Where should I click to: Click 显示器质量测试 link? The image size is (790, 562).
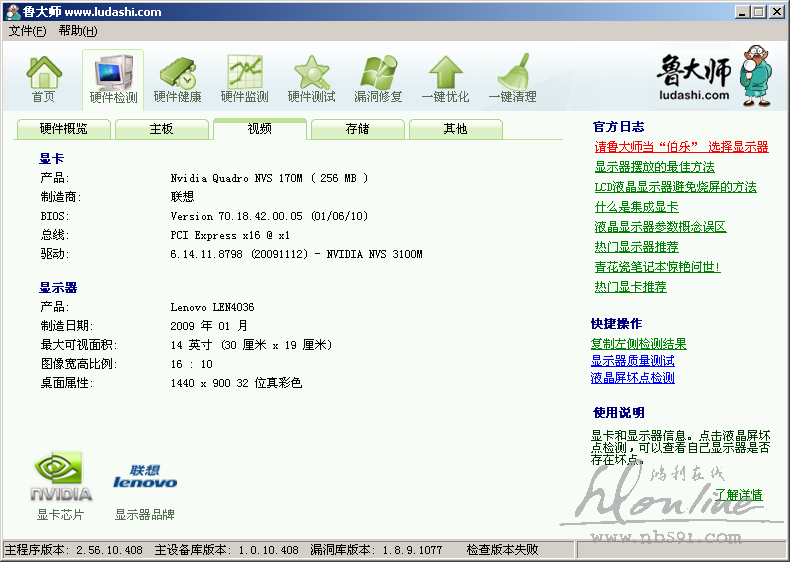click(632, 361)
